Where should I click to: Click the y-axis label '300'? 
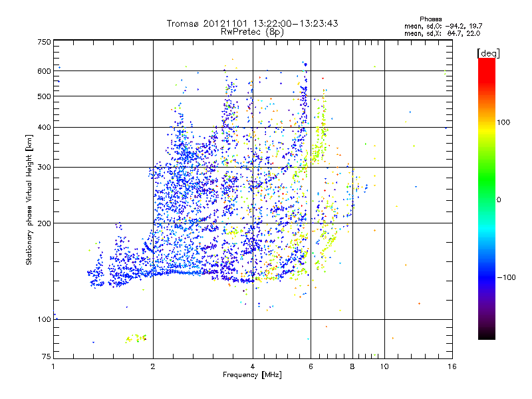[x=45, y=168]
